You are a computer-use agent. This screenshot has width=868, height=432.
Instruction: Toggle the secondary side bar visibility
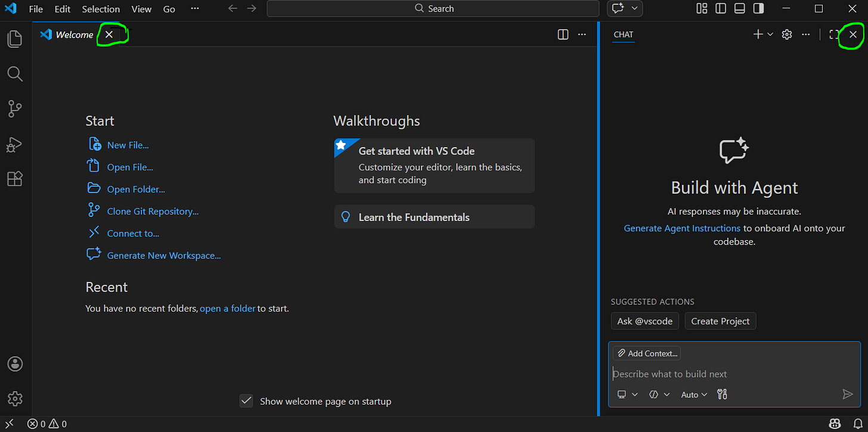(759, 8)
